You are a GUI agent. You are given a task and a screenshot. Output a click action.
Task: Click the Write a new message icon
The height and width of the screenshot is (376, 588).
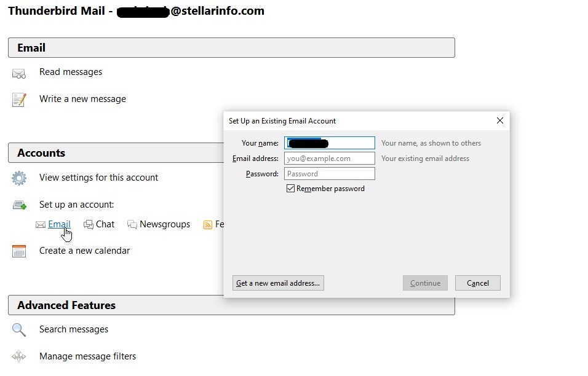[x=19, y=100]
